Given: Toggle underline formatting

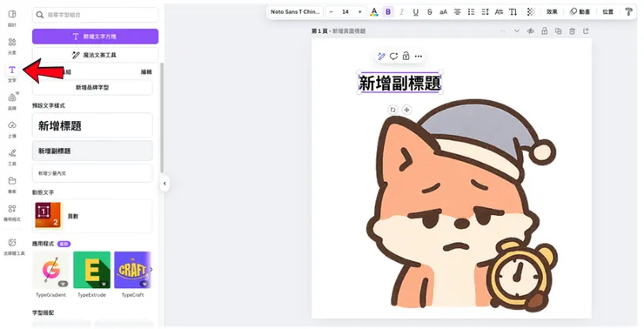Looking at the screenshot, I should pos(416,12).
